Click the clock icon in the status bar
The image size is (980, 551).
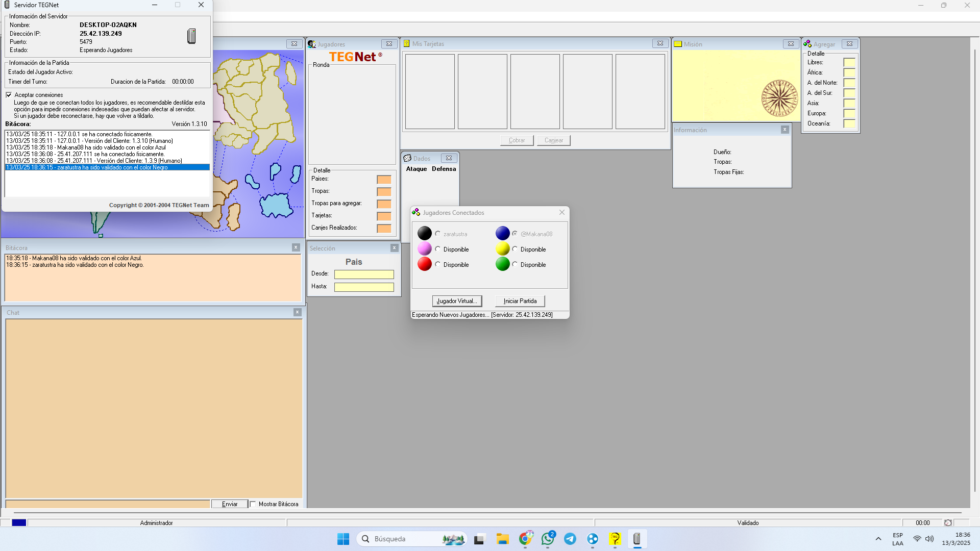(948, 523)
